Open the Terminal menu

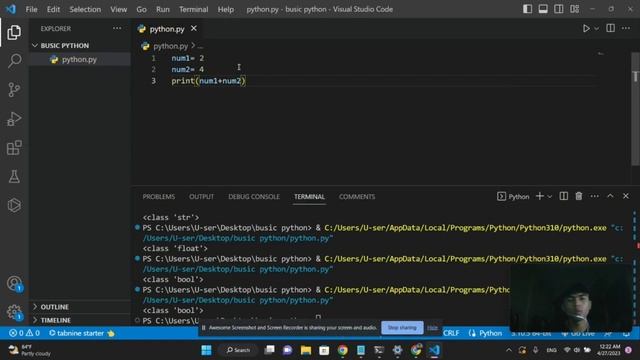[x=193, y=9]
